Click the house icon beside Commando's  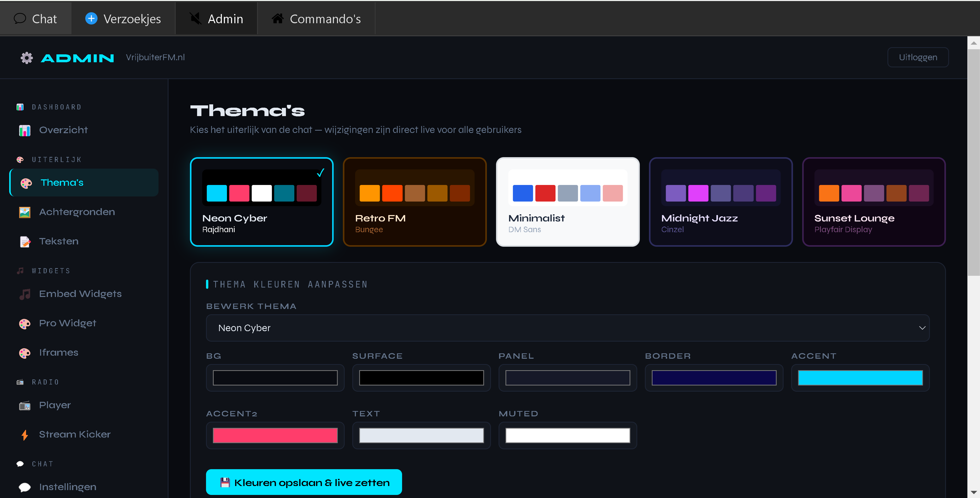tap(278, 18)
